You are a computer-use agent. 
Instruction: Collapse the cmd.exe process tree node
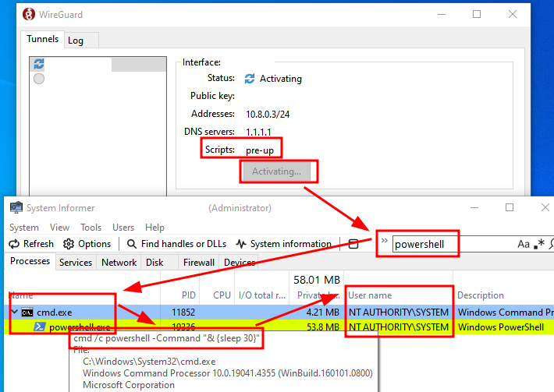[14, 313]
